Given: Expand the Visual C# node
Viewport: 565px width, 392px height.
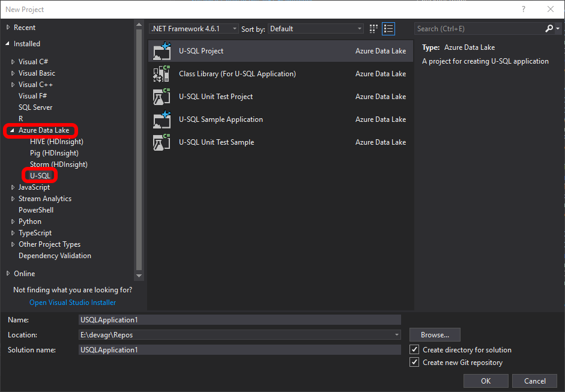Looking at the screenshot, I should [13, 62].
